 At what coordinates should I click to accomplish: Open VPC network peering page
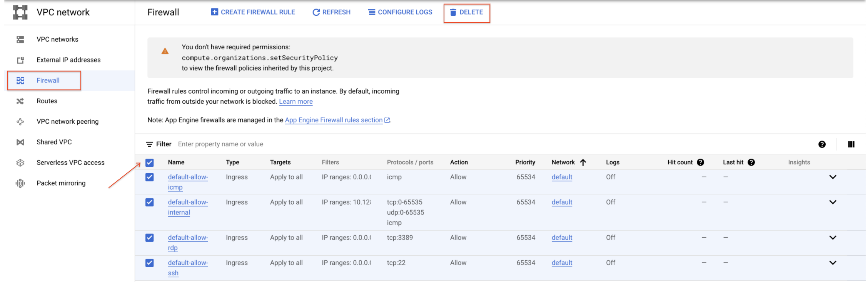[x=68, y=122]
